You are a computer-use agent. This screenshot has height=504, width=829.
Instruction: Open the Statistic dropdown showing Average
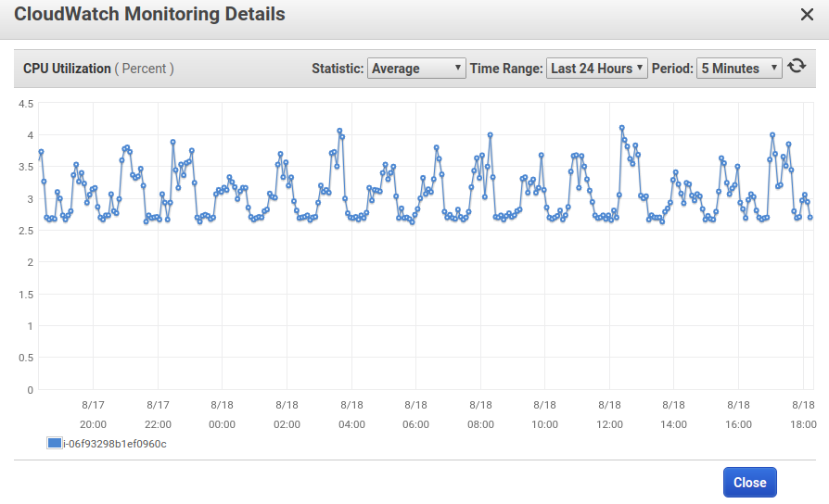(x=416, y=69)
